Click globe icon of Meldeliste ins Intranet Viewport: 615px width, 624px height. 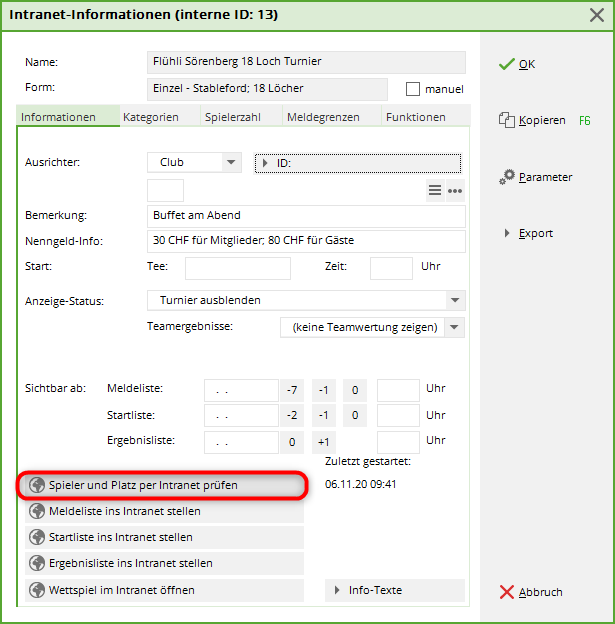pos(37,511)
